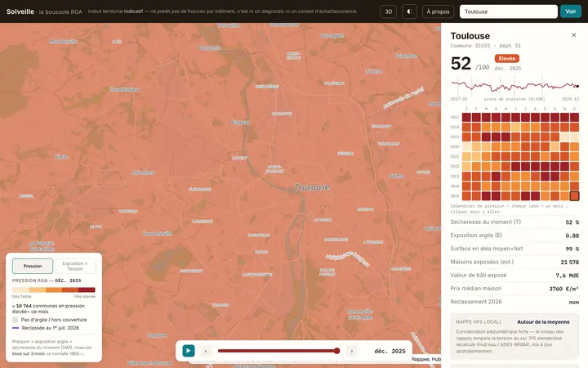The height and width of the screenshot is (368, 588).
Task: Click the Nappe (IPS local) card
Action: [x=514, y=337]
